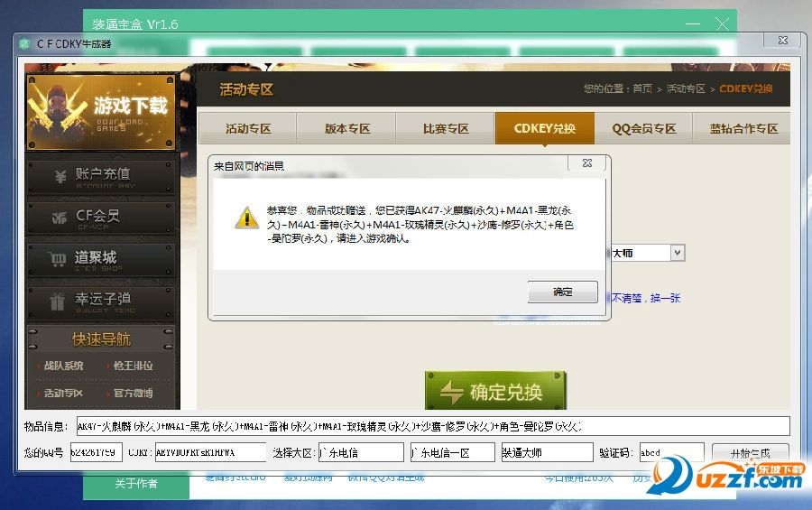Minimize the 装逼宝盒 V1.6 window
Screen dimensions: 812x510
pyautogui.click(x=692, y=23)
